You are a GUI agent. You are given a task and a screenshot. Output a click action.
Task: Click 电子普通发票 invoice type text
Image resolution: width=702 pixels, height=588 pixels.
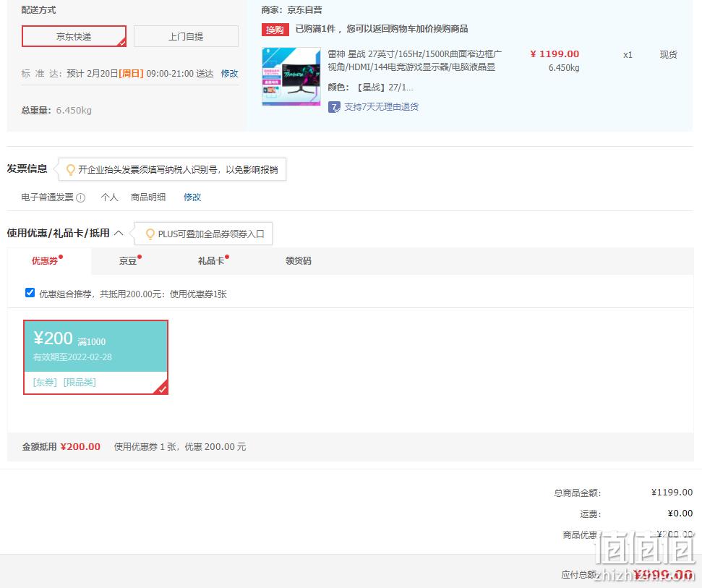click(48, 197)
